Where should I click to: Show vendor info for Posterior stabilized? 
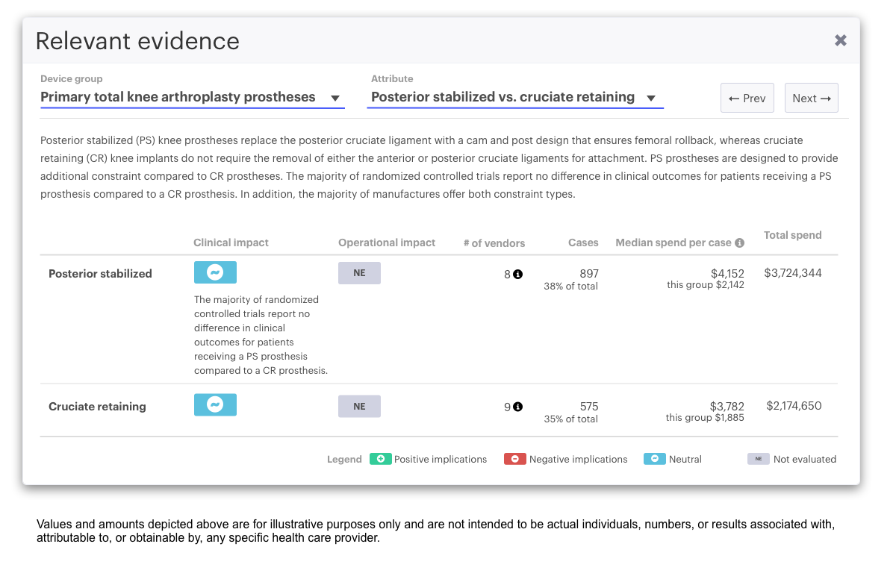pos(518,274)
